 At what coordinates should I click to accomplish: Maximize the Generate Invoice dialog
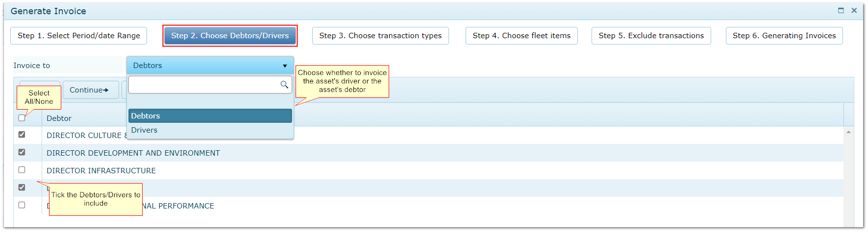click(x=841, y=10)
